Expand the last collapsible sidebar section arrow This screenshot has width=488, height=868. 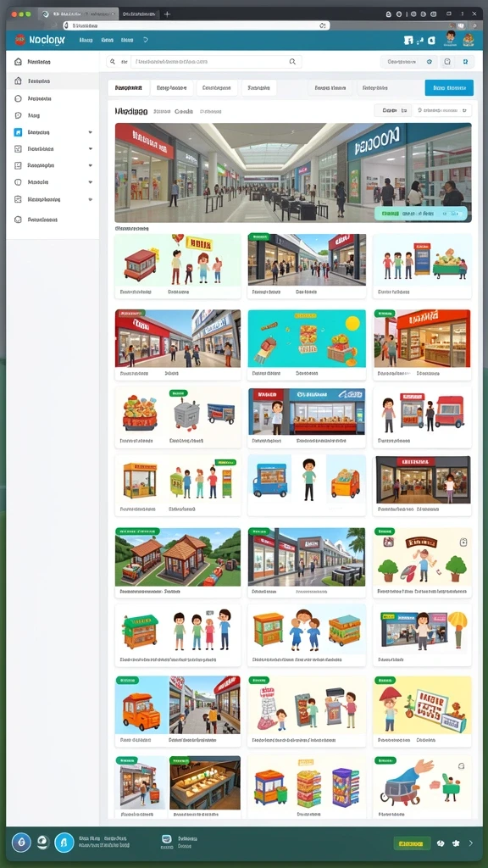90,199
